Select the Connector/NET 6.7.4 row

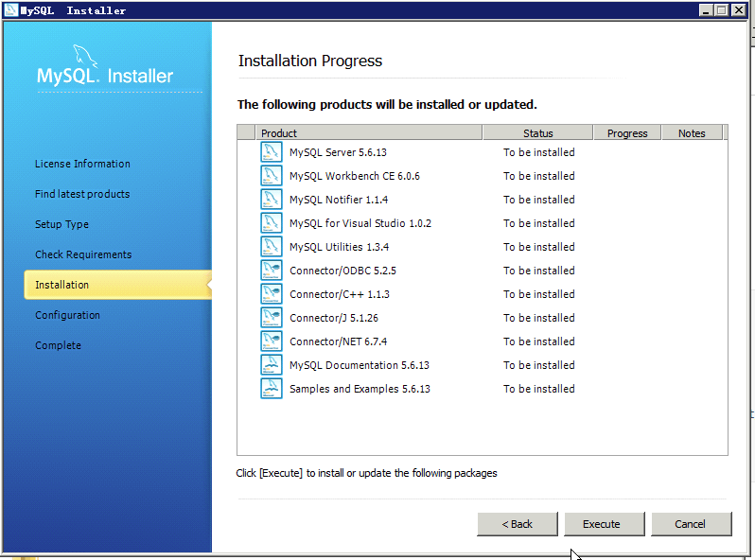482,341
